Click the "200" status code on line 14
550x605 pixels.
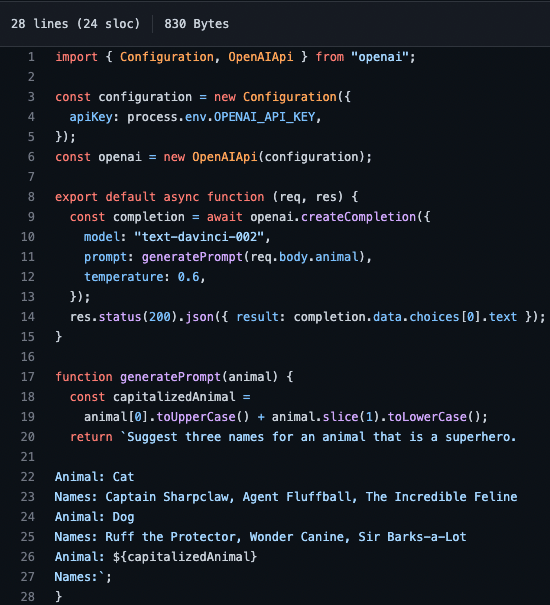click(160, 317)
